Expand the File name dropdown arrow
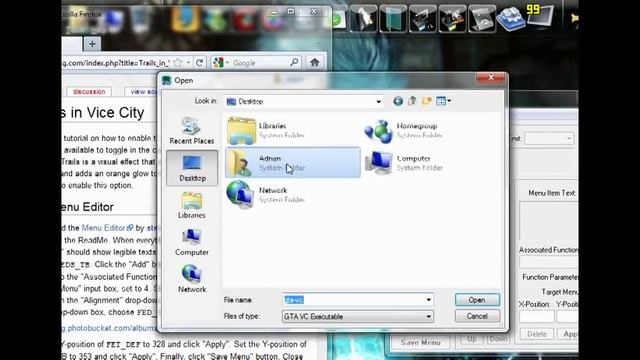Viewport: 640px width, 360px height. point(428,300)
